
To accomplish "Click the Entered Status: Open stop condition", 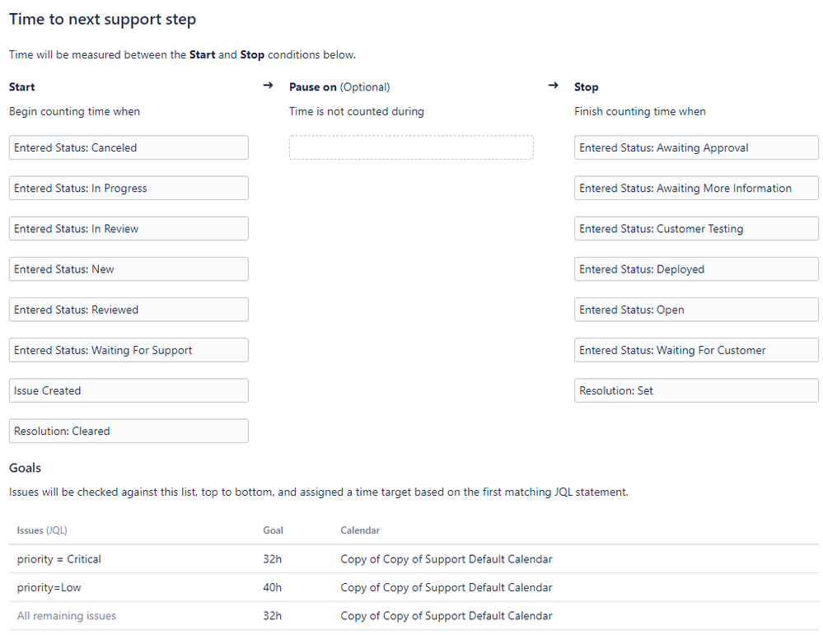I will coord(696,310).
